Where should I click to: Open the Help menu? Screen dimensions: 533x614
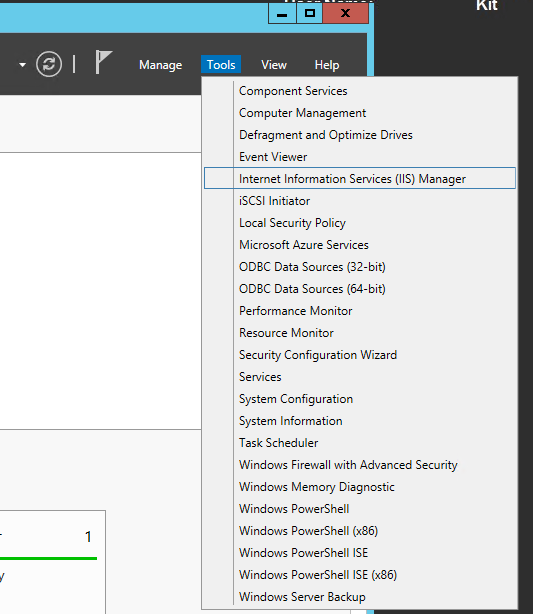coord(327,65)
